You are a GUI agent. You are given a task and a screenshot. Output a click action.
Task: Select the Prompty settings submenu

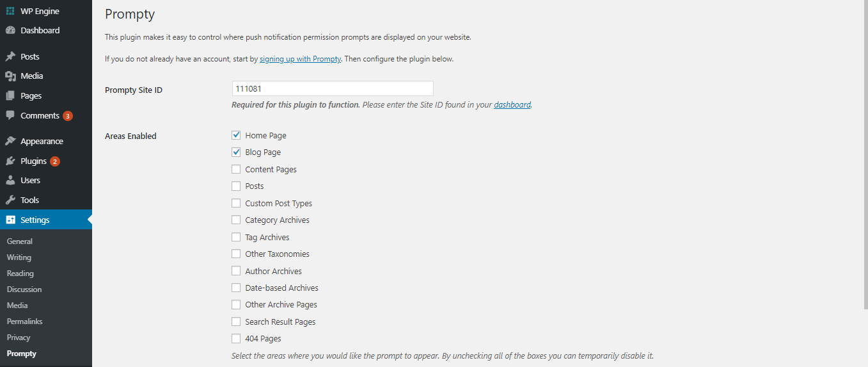coord(22,354)
